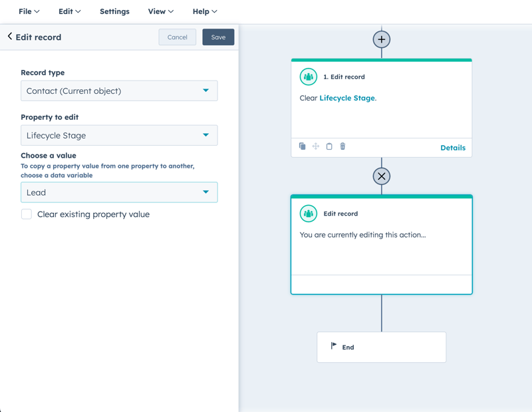
Task: Click the '1. Edit record' card title
Action: coord(344,77)
